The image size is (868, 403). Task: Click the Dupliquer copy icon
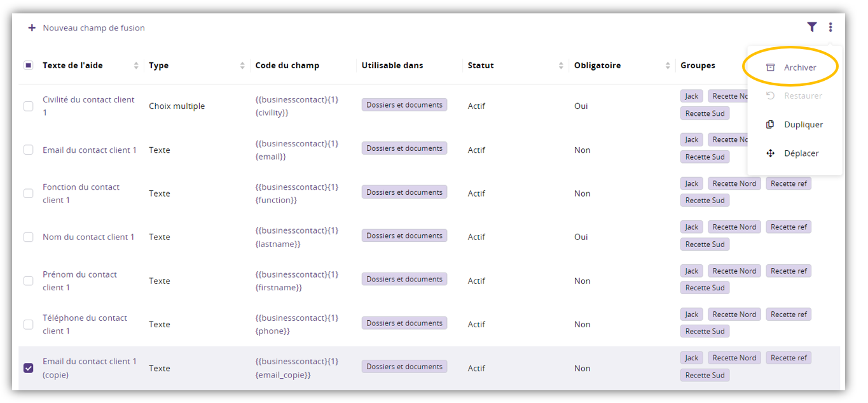click(770, 125)
